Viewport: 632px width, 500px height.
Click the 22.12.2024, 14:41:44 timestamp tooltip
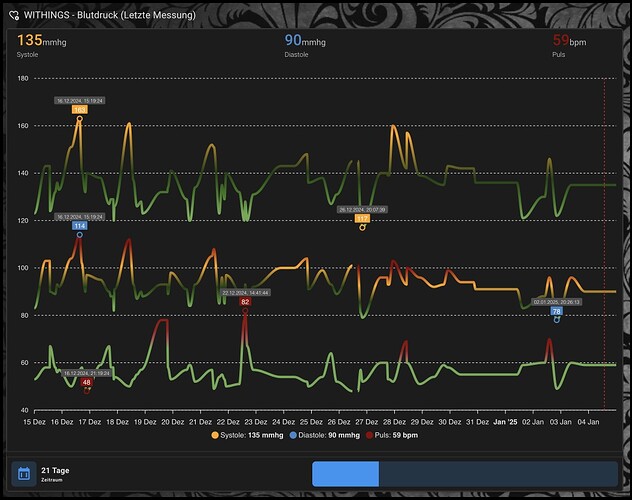245,293
